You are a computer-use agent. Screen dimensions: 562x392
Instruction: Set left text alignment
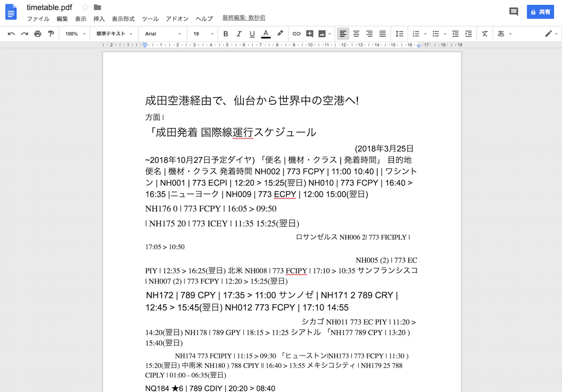(x=343, y=34)
